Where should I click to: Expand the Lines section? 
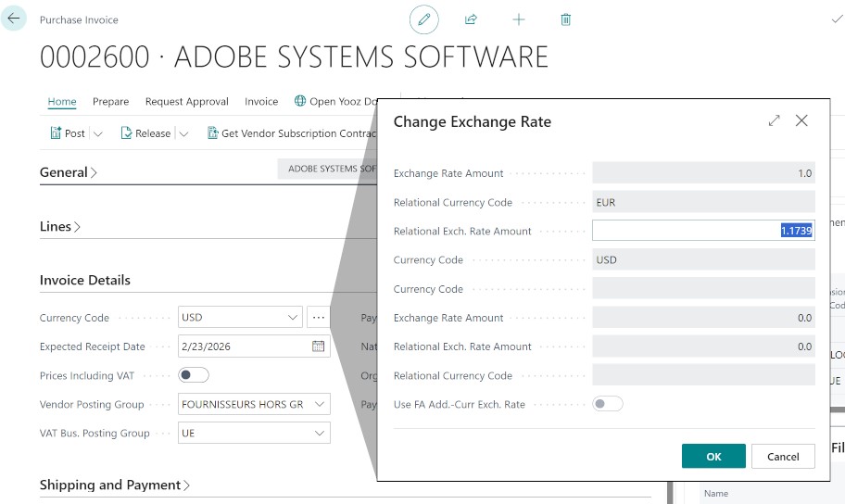(x=60, y=227)
